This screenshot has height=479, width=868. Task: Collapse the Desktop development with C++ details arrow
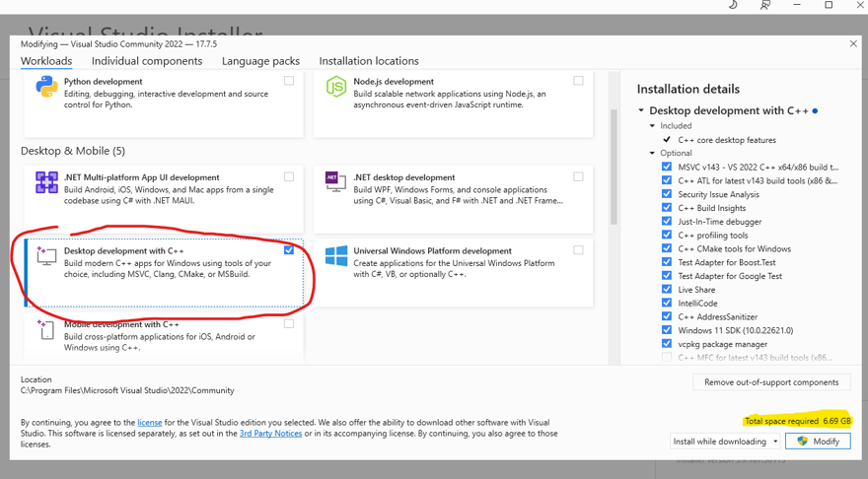pos(641,110)
